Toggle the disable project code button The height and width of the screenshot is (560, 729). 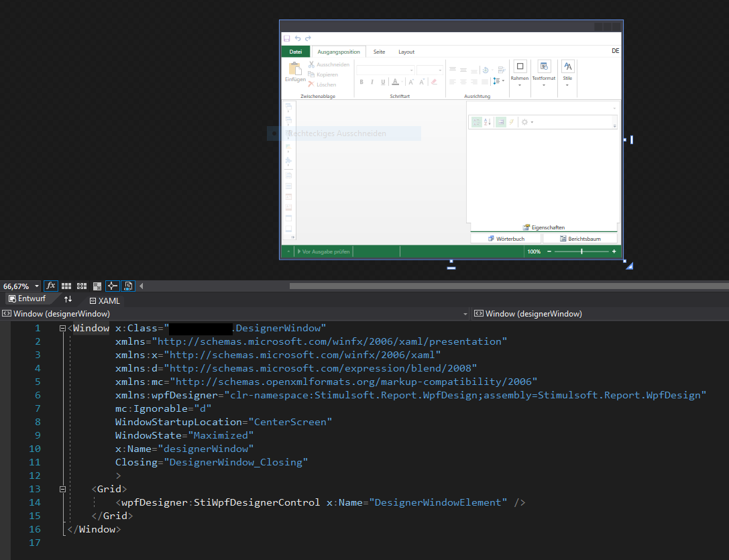(128, 286)
